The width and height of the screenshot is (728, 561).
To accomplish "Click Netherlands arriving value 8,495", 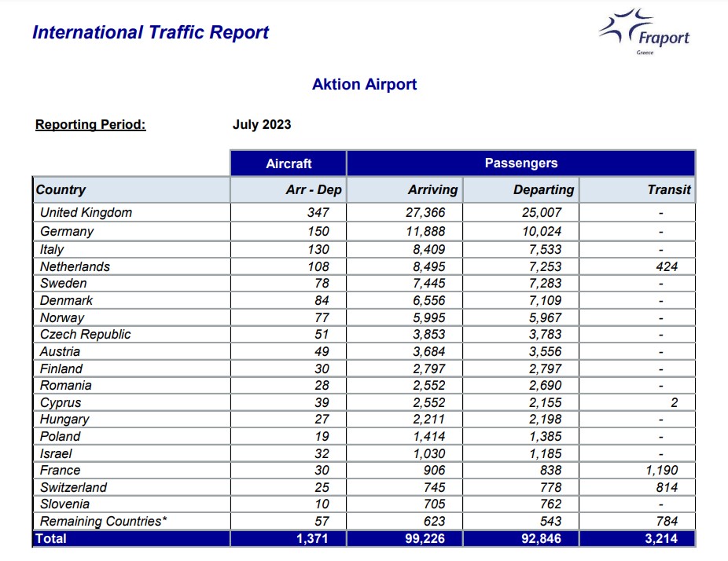I will [429, 266].
